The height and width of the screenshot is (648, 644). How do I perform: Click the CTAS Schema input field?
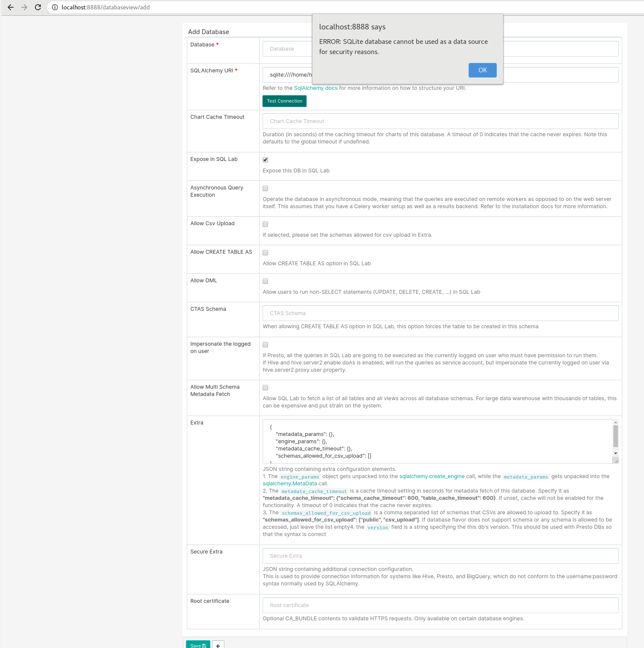click(x=441, y=313)
